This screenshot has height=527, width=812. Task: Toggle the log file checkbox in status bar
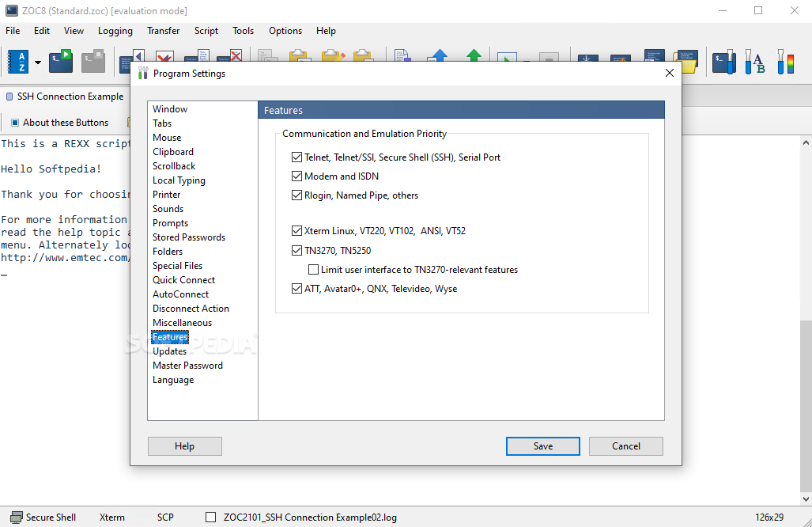(x=211, y=518)
